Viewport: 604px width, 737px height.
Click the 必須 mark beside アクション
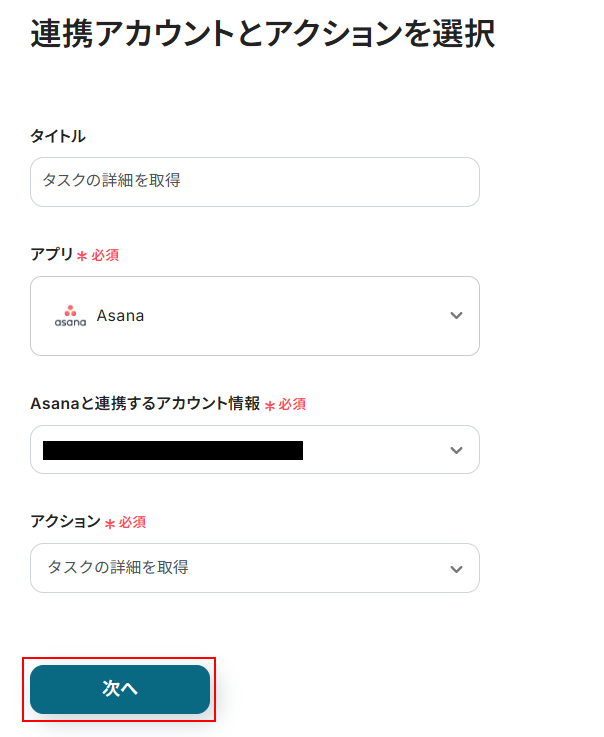click(x=133, y=522)
